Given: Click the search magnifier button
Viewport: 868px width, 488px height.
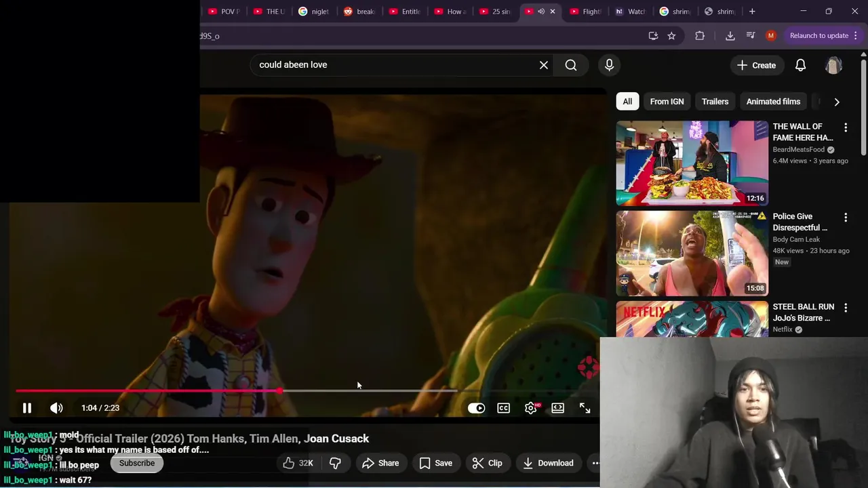Looking at the screenshot, I should click(571, 65).
